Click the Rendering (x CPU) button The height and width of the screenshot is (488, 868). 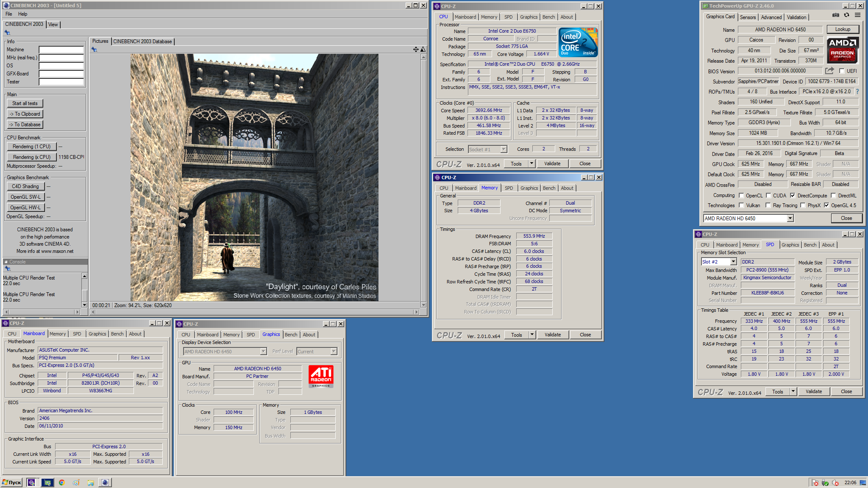[32, 157]
